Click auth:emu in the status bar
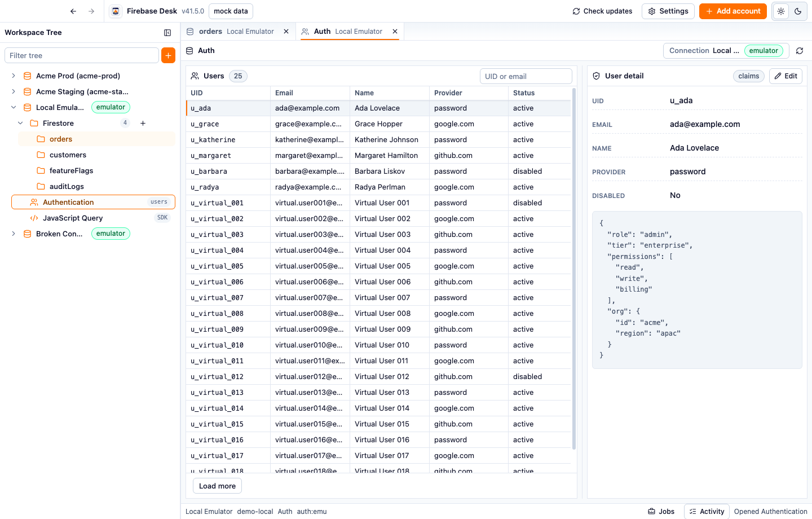The image size is (812, 519). (312, 512)
